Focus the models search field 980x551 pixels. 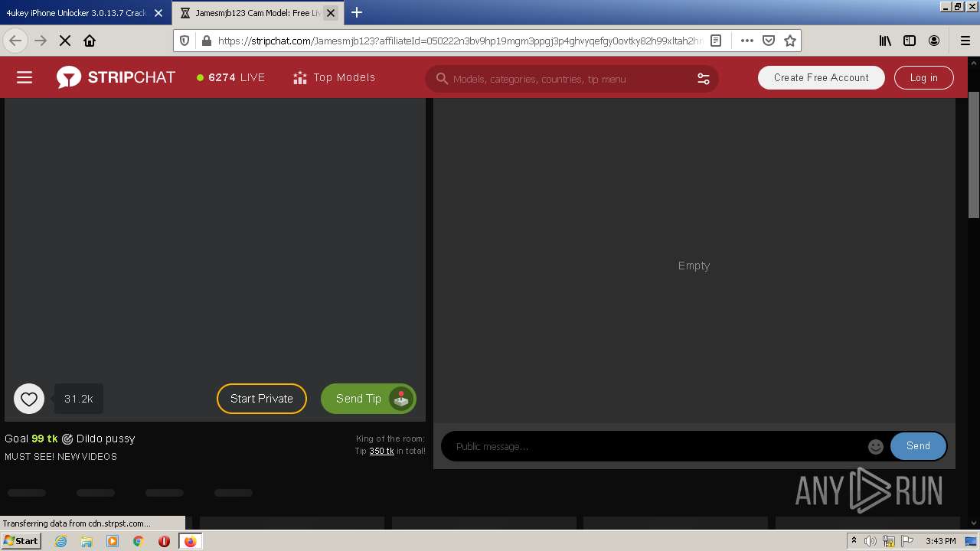coord(570,79)
